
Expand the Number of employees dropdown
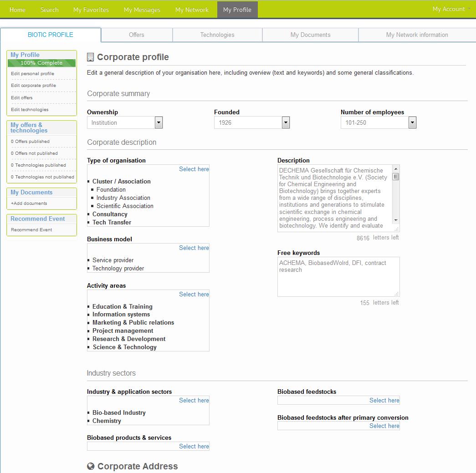coord(412,122)
